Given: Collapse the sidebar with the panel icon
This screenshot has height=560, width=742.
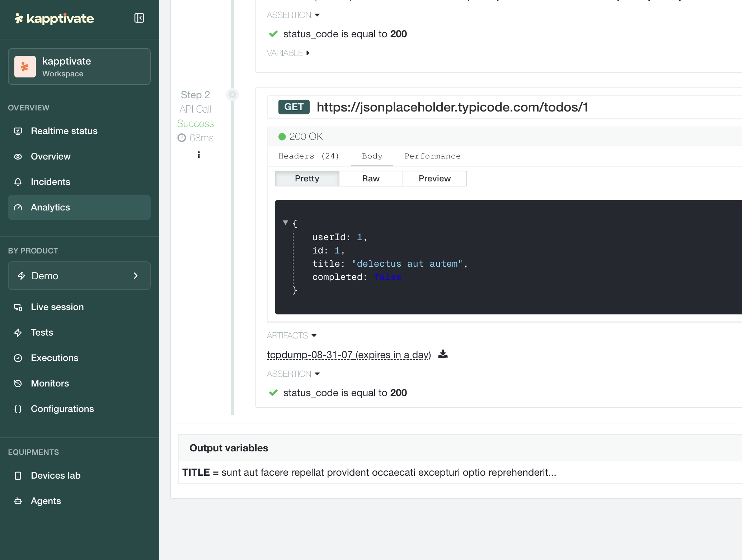Looking at the screenshot, I should click(139, 18).
